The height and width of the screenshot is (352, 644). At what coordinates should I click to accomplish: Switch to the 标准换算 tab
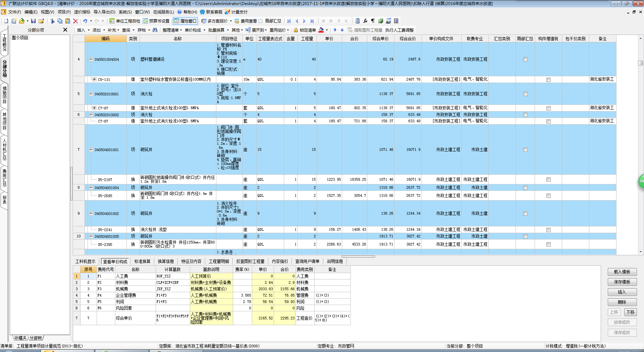(x=142, y=261)
